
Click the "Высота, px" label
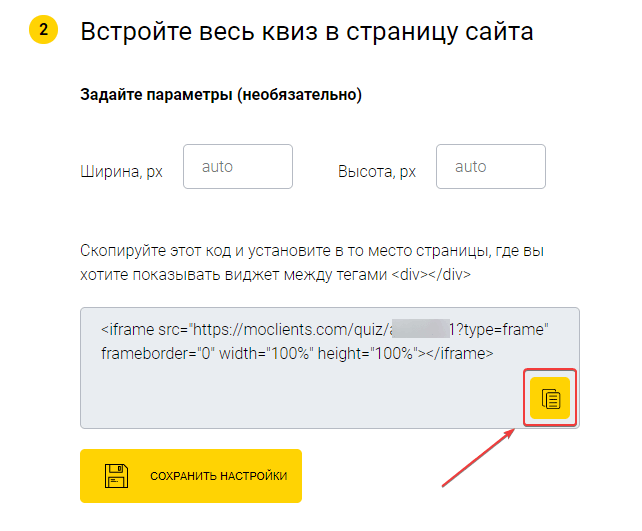(x=377, y=172)
